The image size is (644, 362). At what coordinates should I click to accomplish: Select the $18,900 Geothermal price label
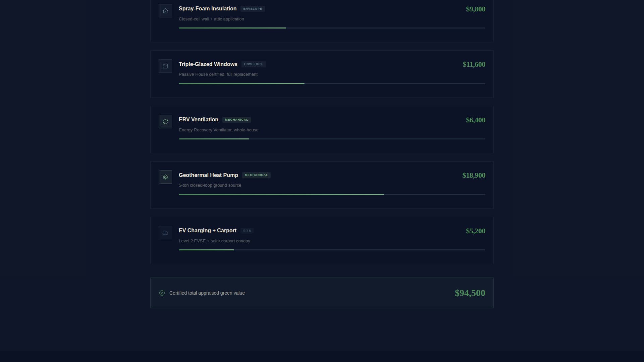point(474,175)
